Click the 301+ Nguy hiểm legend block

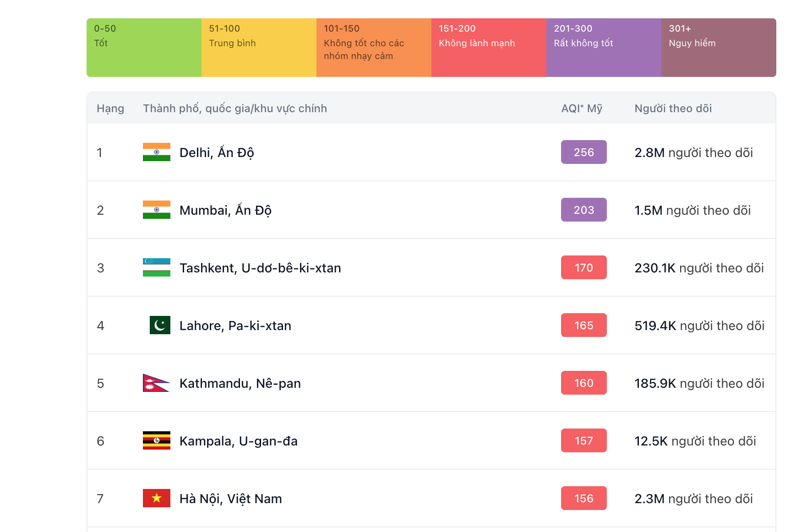(x=719, y=48)
